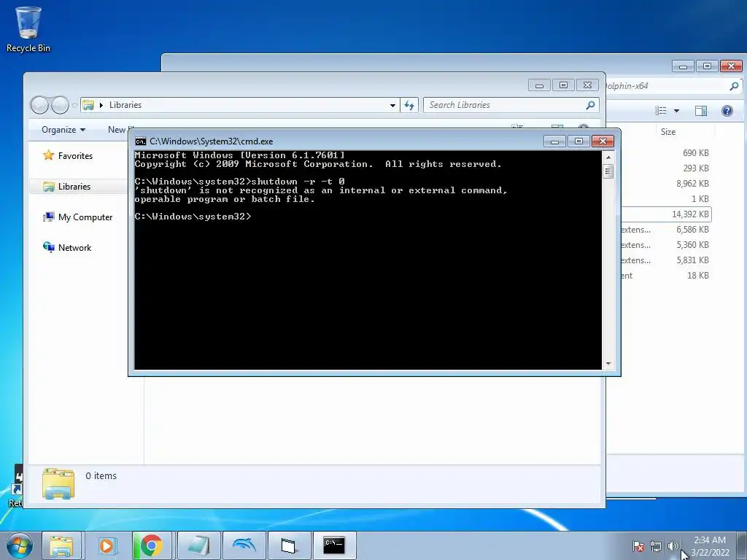Click the Libraries breadcrumb arrow
Image resolution: width=747 pixels, height=560 pixels.
pos(101,105)
